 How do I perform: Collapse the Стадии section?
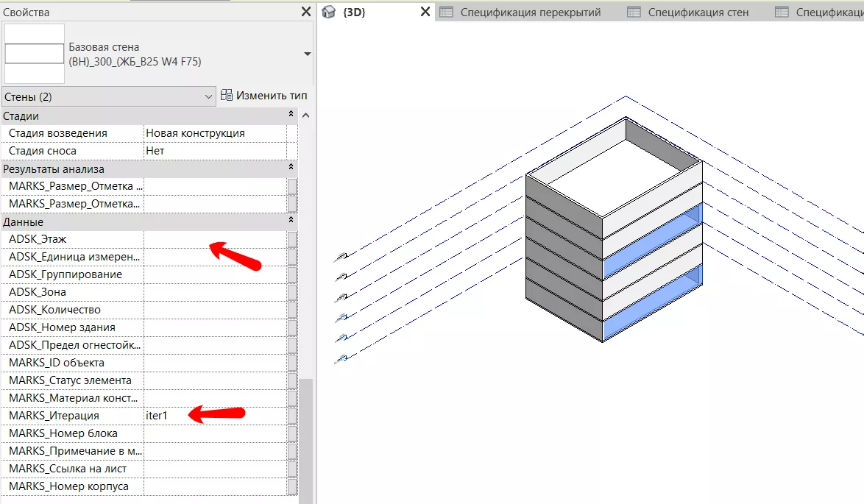click(291, 116)
